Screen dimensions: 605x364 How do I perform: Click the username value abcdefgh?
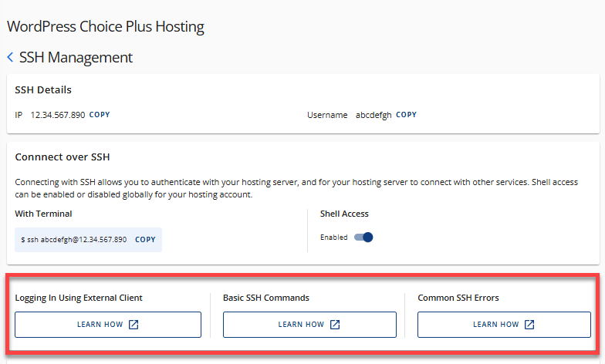(x=373, y=115)
